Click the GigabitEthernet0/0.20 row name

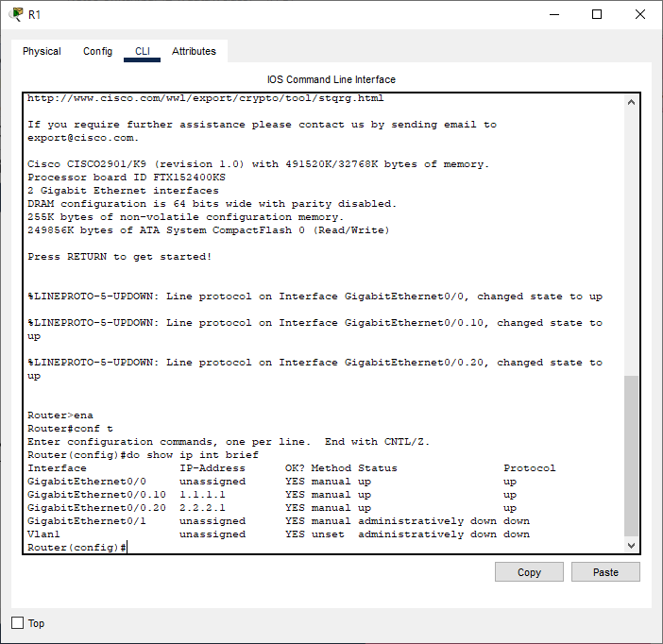[x=96, y=507]
